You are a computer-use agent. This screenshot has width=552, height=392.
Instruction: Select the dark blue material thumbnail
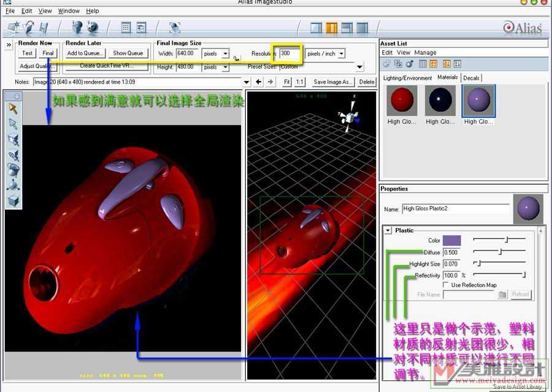440,101
